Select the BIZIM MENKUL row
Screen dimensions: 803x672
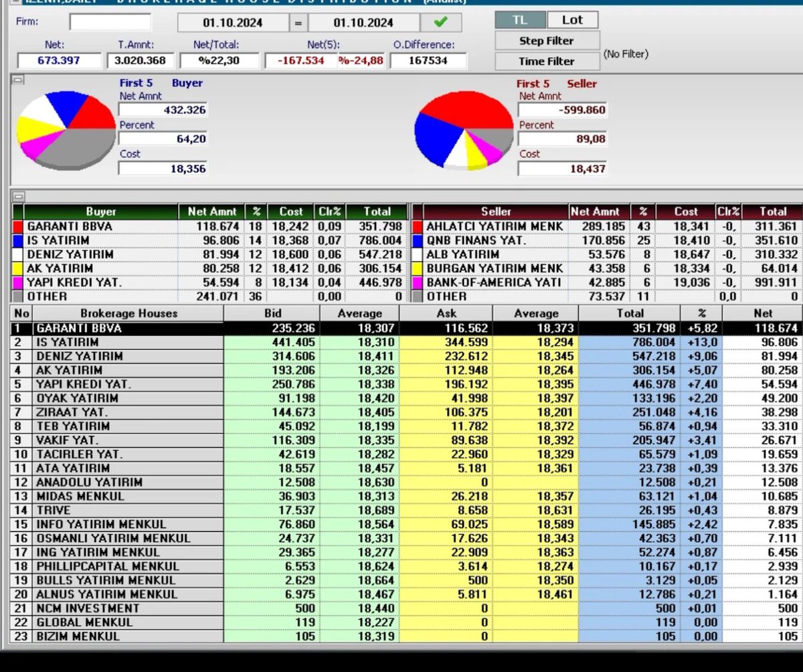tap(407, 637)
